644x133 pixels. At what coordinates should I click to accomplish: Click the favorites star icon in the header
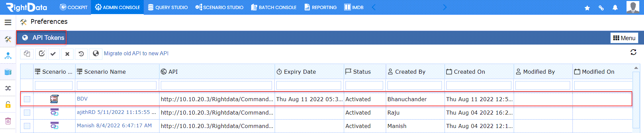pyautogui.click(x=587, y=8)
